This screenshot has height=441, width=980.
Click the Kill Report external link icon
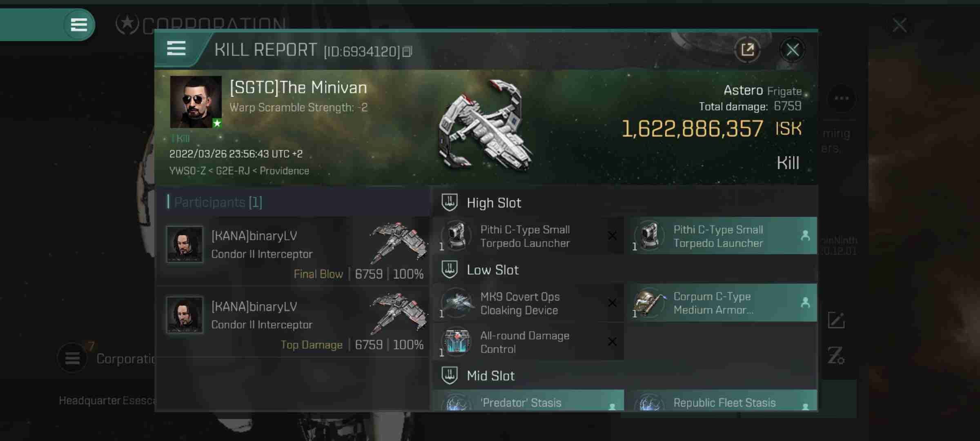click(x=748, y=49)
